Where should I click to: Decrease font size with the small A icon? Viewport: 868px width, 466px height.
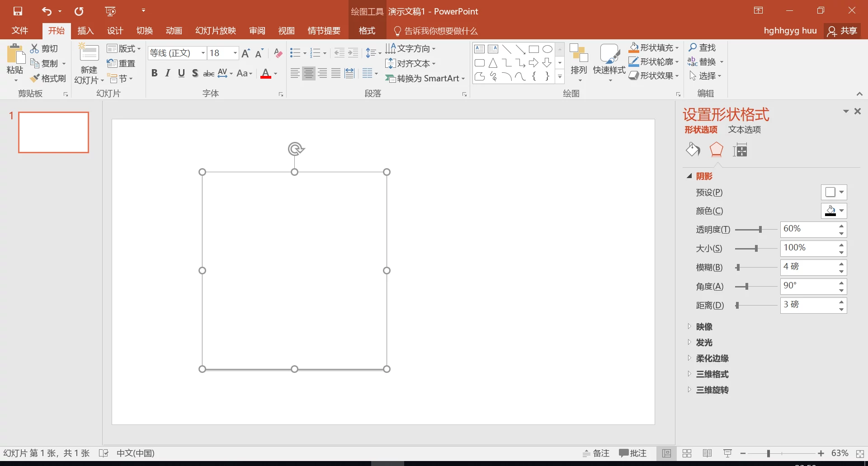click(259, 53)
